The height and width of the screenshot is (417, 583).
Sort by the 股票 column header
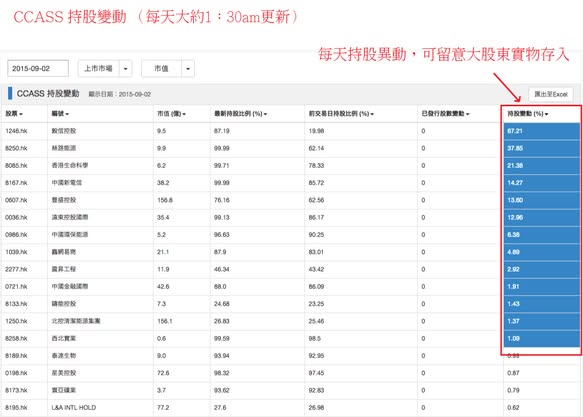point(14,114)
